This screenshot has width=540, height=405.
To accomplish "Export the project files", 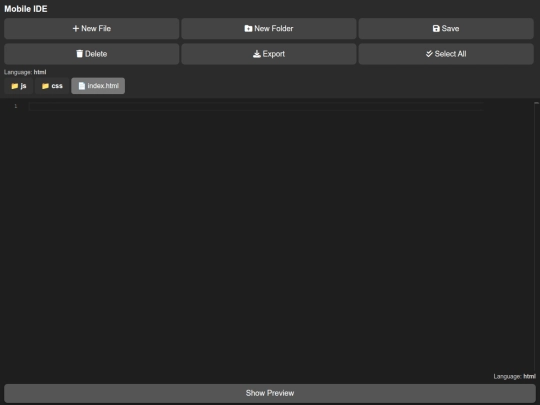I will coord(269,54).
